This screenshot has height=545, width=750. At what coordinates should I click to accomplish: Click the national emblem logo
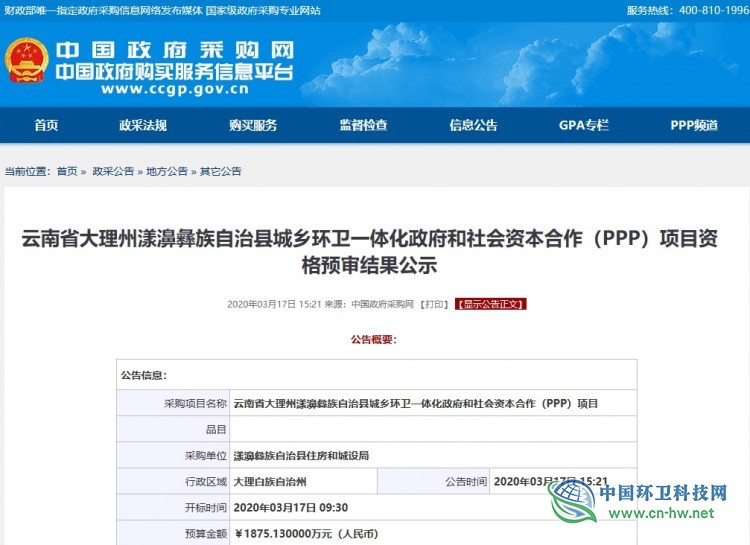(26, 61)
